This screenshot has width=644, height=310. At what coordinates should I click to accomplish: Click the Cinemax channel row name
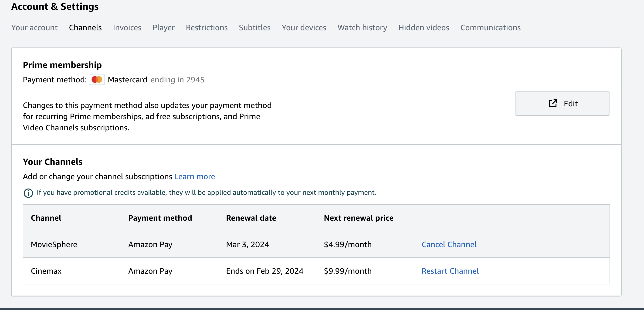(46, 271)
